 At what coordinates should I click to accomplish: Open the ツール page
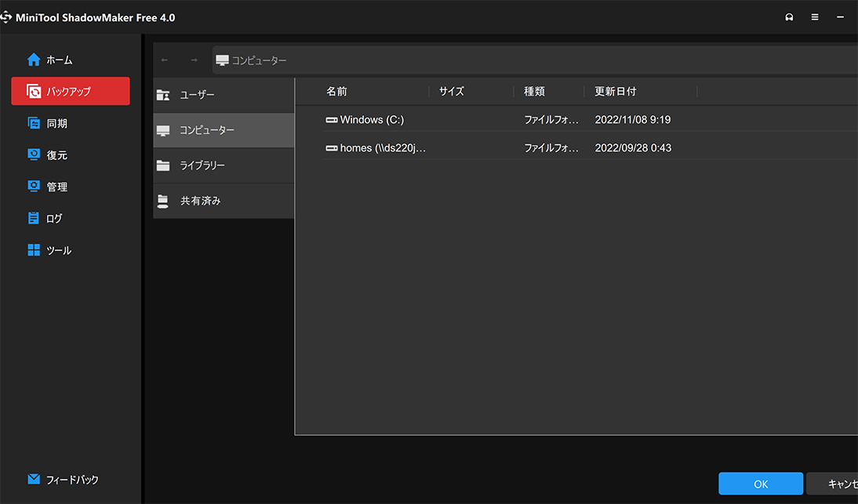pos(71,250)
